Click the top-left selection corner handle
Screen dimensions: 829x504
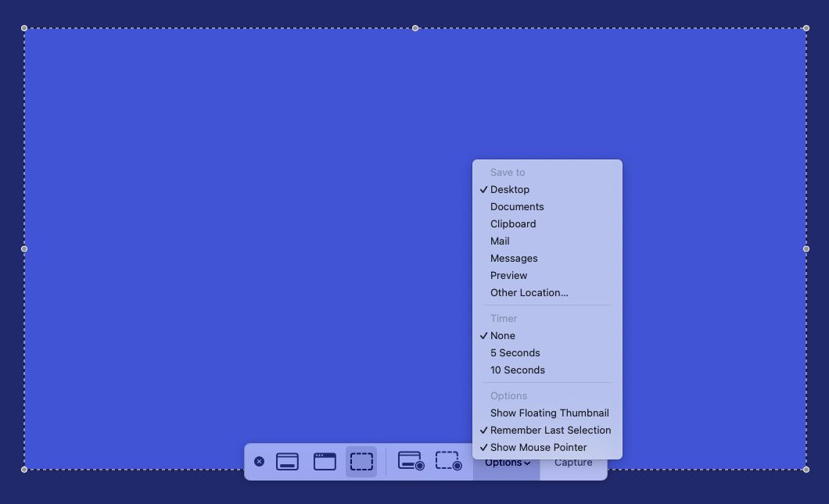(24, 28)
